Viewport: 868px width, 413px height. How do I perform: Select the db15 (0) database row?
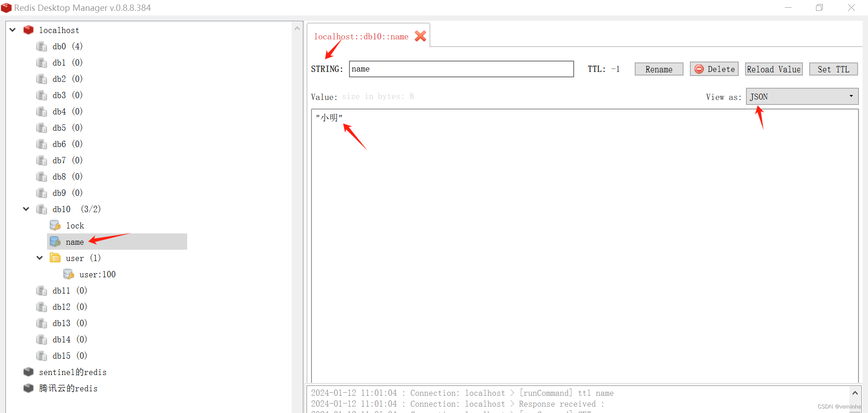pyautogui.click(x=70, y=356)
